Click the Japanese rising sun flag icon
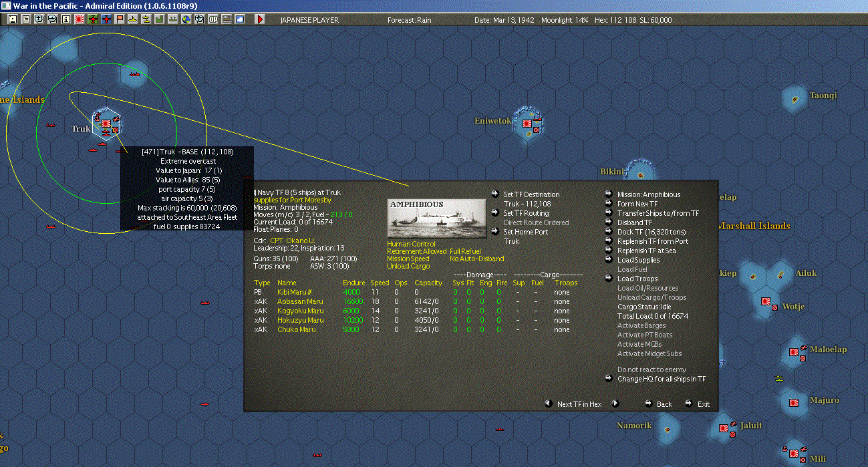This screenshot has height=467, width=868. click(79, 19)
